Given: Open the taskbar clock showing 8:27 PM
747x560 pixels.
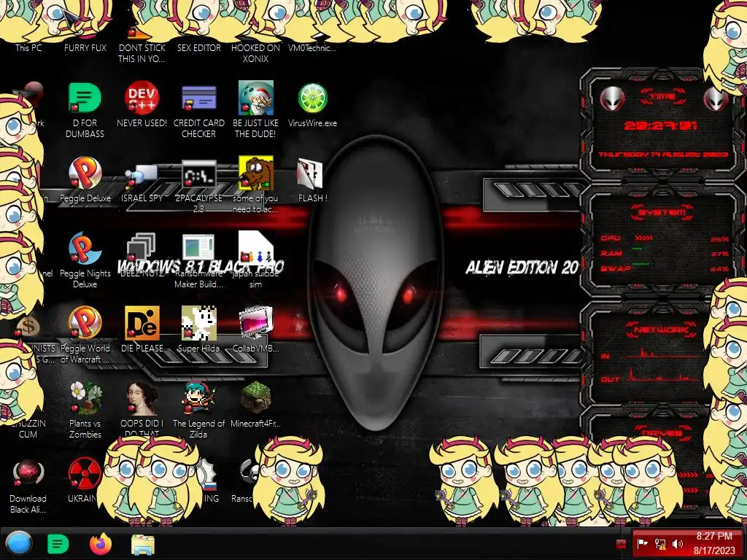Looking at the screenshot, I should click(x=714, y=543).
